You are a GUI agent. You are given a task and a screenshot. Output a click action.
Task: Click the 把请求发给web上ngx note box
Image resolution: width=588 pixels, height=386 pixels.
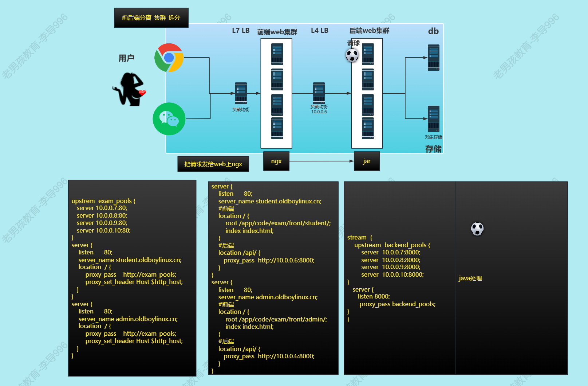pyautogui.click(x=213, y=164)
